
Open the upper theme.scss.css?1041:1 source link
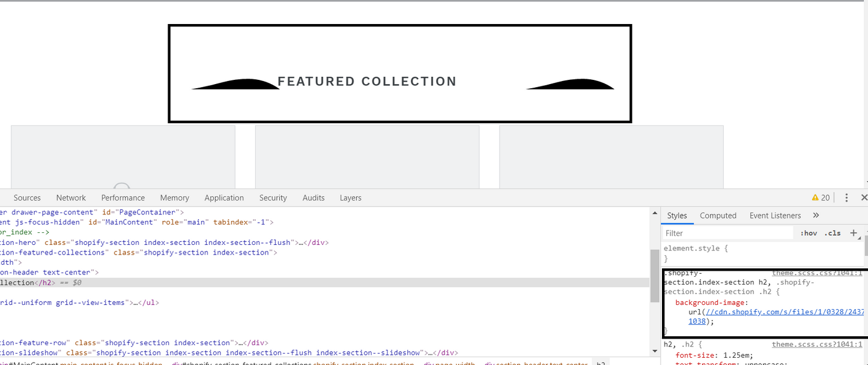[818, 273]
